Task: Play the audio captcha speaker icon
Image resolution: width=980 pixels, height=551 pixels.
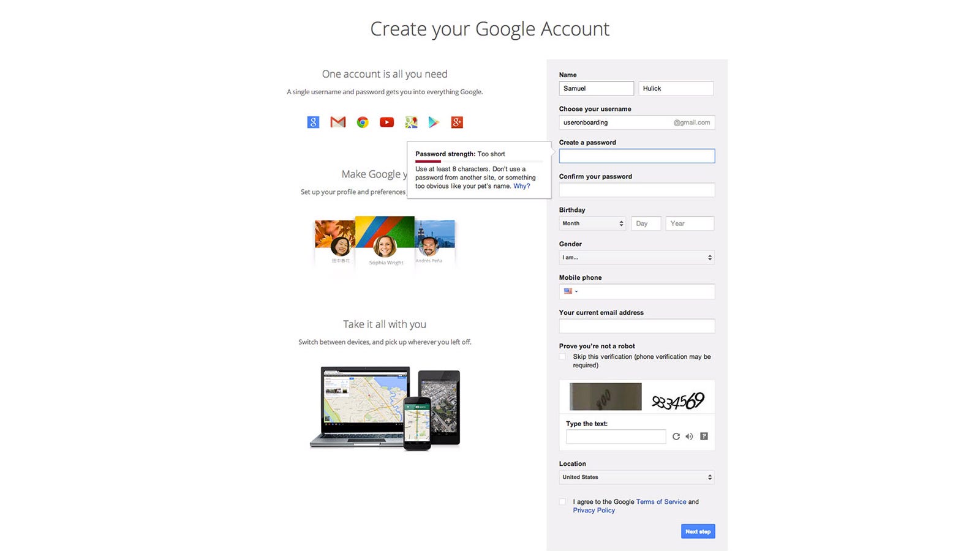Action: coord(689,437)
